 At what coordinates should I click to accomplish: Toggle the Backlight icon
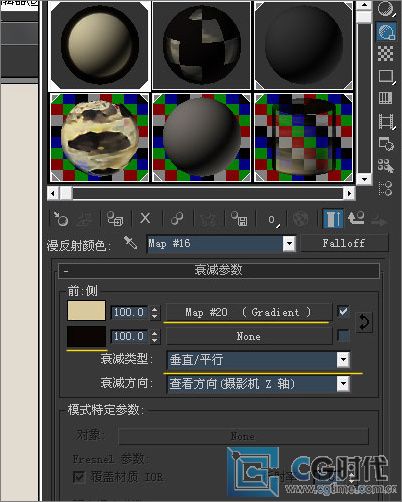coord(386,32)
